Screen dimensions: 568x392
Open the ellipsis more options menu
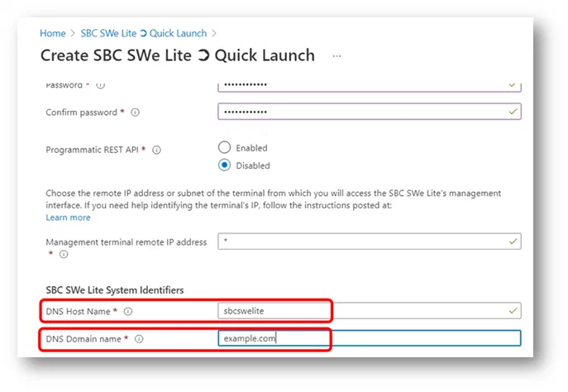(x=337, y=56)
